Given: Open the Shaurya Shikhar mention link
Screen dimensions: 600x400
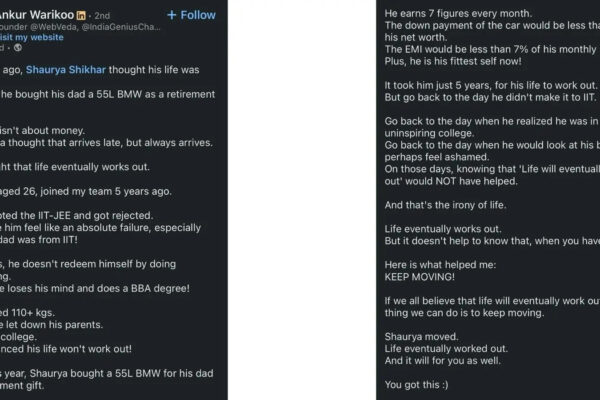Looking at the screenshot, I should (x=65, y=70).
